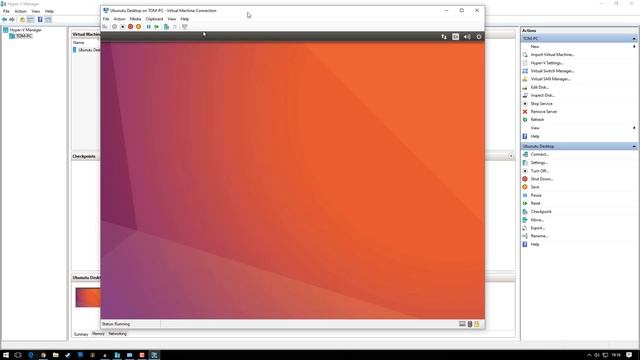Open Clipboard menu in VM Connection window

tap(154, 19)
